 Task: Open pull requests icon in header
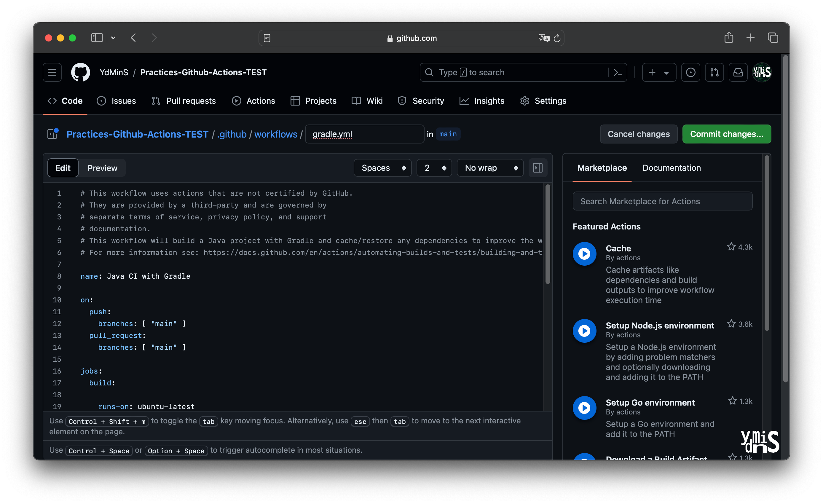pos(714,72)
